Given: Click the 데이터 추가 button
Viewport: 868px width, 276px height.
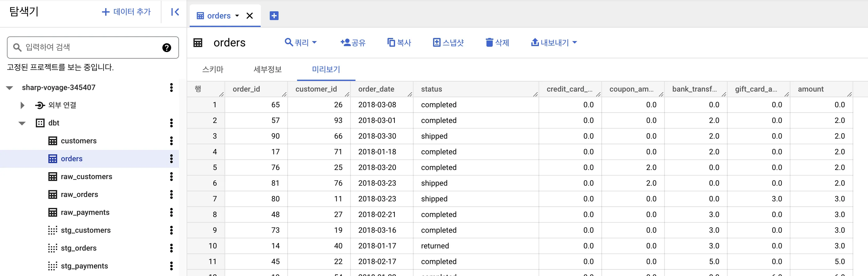Looking at the screenshot, I should tap(126, 12).
